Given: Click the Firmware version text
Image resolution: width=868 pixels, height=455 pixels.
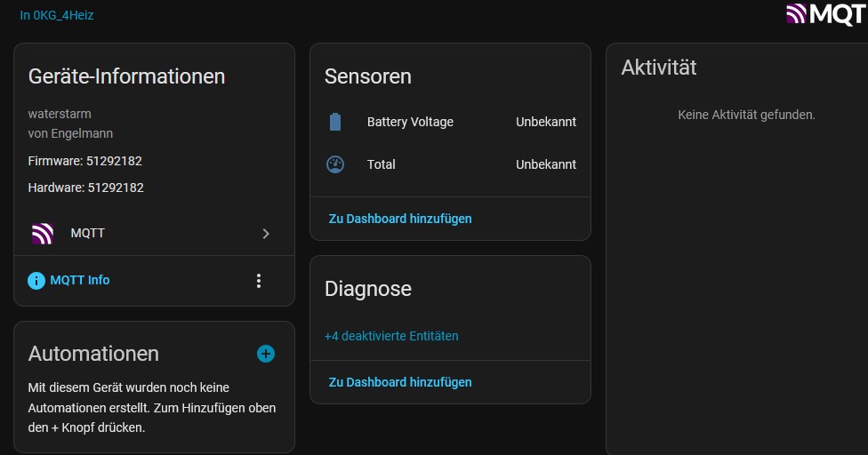Looking at the screenshot, I should click(x=85, y=161).
